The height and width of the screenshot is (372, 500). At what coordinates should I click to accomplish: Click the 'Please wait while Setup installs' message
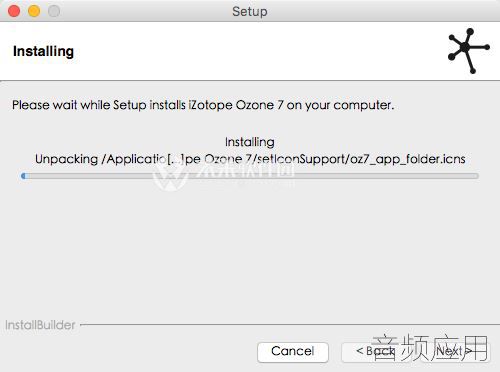pos(203,105)
